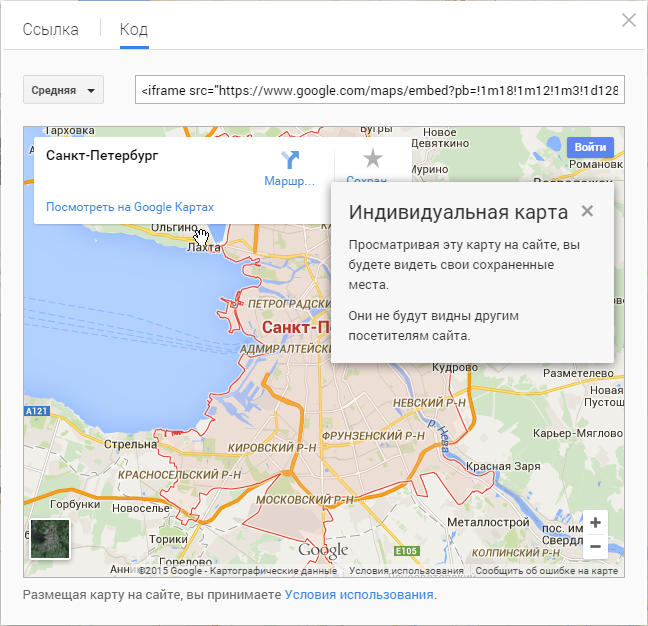
Task: Open Посмотреть на Google Картах link
Action: (130, 207)
